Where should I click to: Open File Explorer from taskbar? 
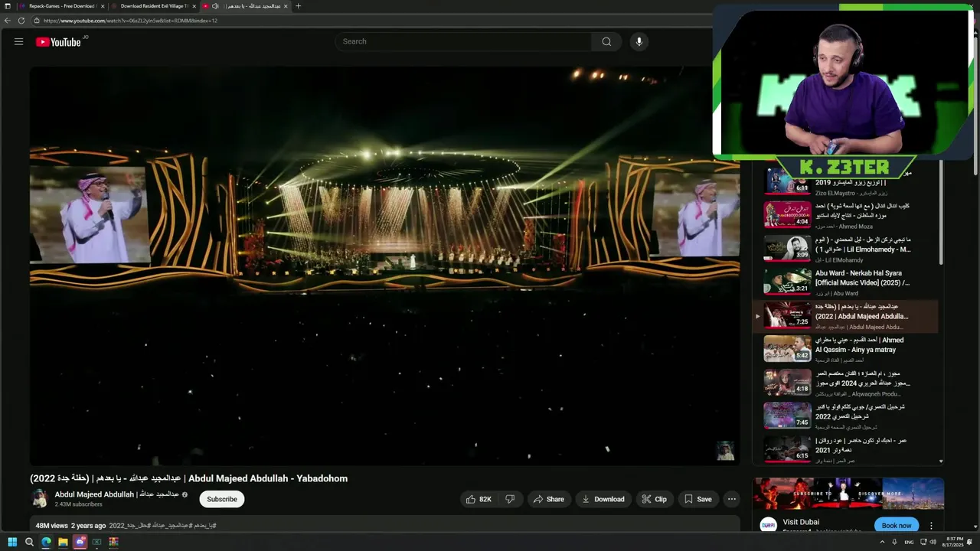63,542
